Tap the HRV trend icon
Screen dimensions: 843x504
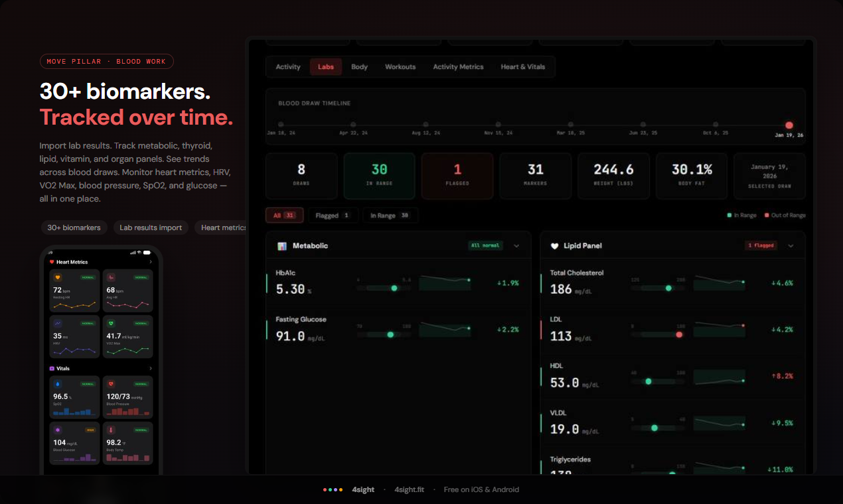(x=58, y=323)
